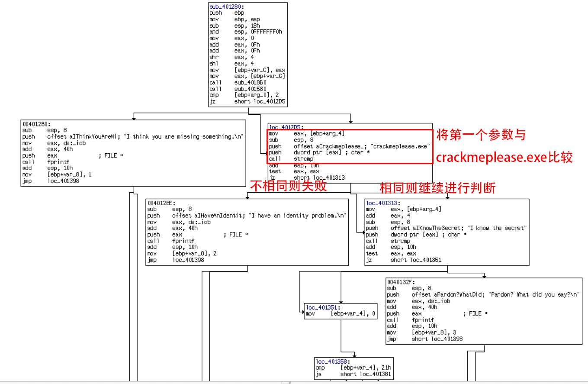Select the loc_401351 block label
The image size is (588, 384).
click(323, 307)
